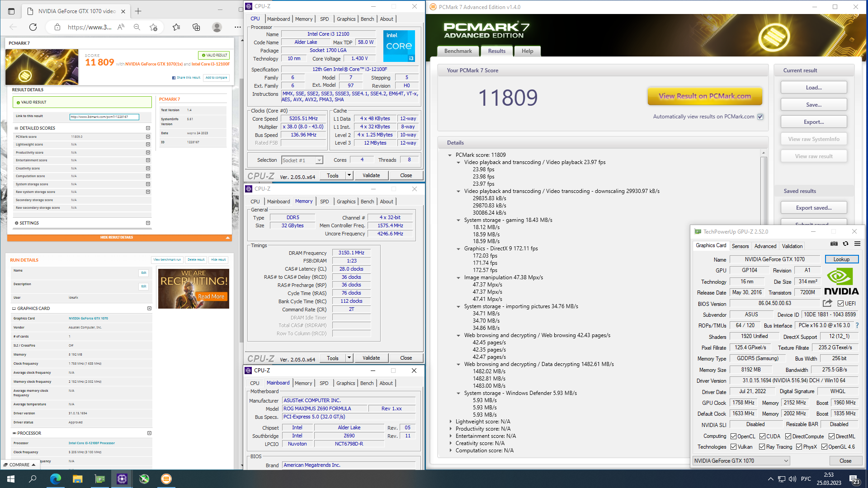
Task: Click the BIOS export share icon in GPU-Z
Action: click(827, 303)
